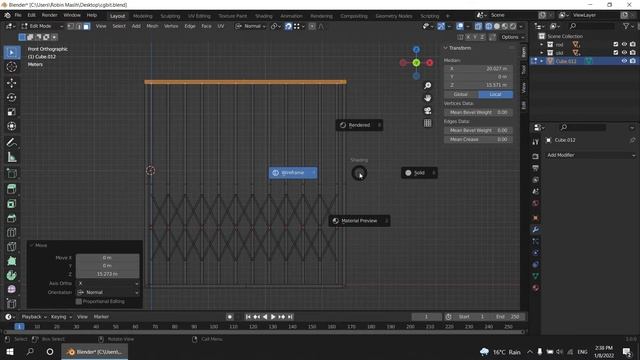Choose the Spin tool
This screenshot has width=640, height=360.
[x=11, y=276]
